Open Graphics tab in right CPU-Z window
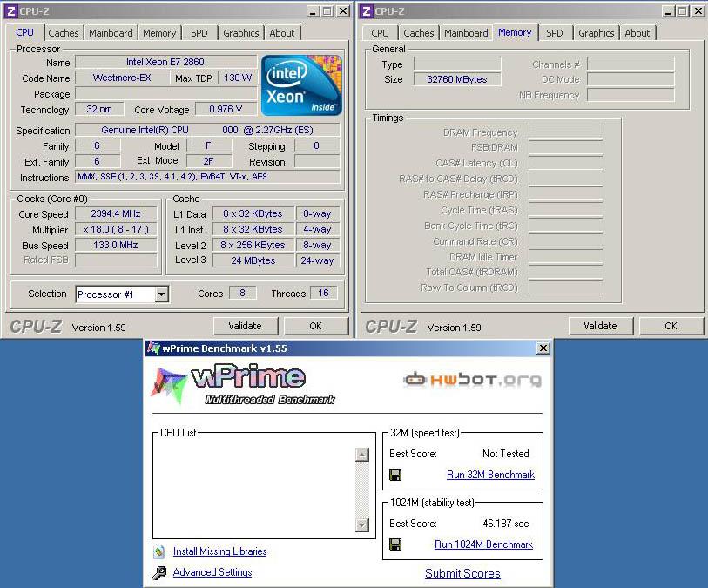708x588 pixels. tap(596, 33)
